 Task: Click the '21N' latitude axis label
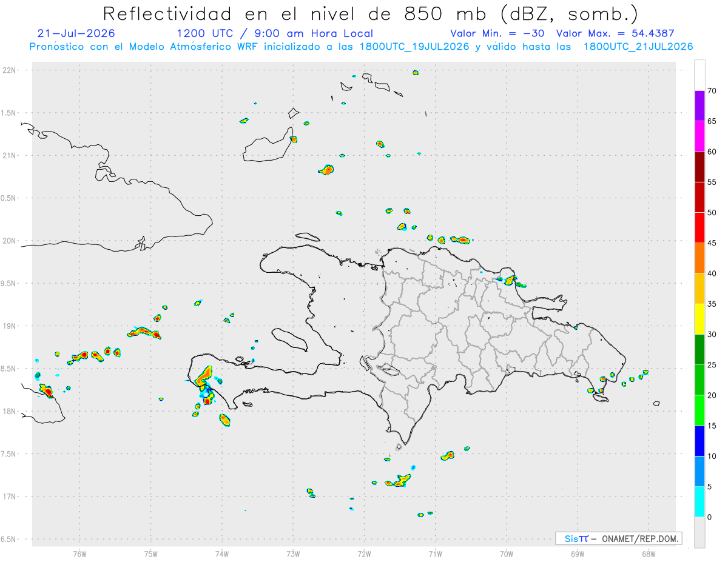tap(10, 156)
